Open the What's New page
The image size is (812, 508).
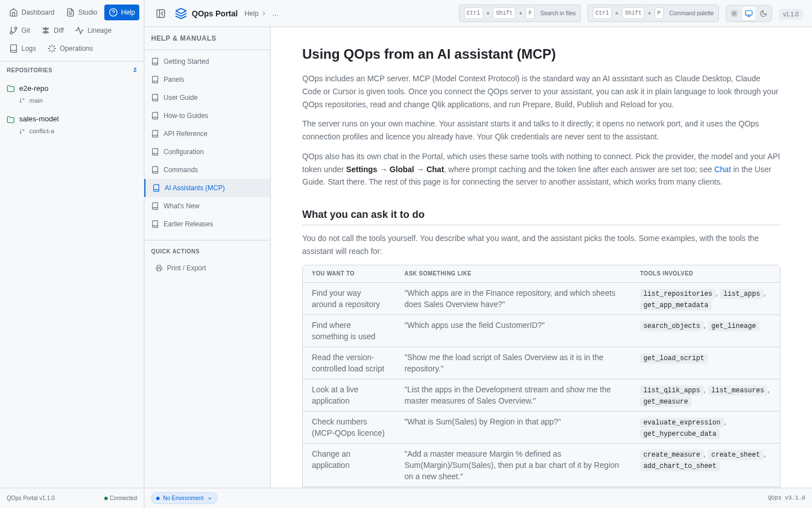pos(208,206)
